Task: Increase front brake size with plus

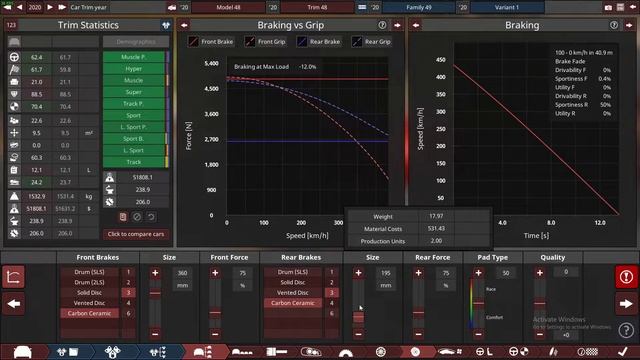Action: pos(155,273)
